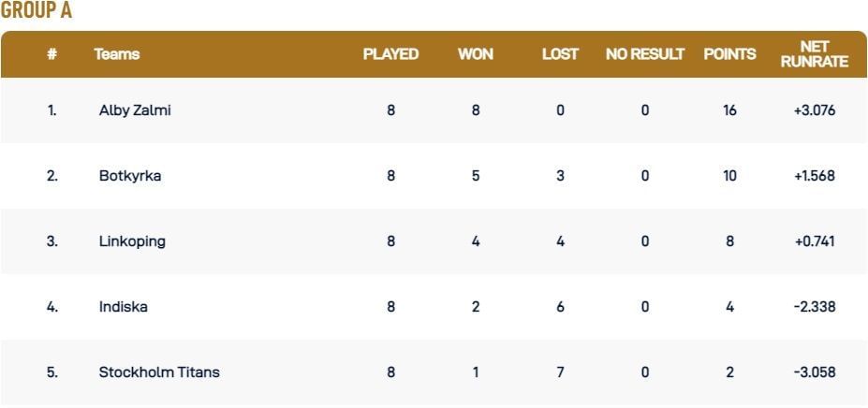Click the GROUP A heading
Viewport: 868px width, 408px height.
pyautogui.click(x=37, y=11)
